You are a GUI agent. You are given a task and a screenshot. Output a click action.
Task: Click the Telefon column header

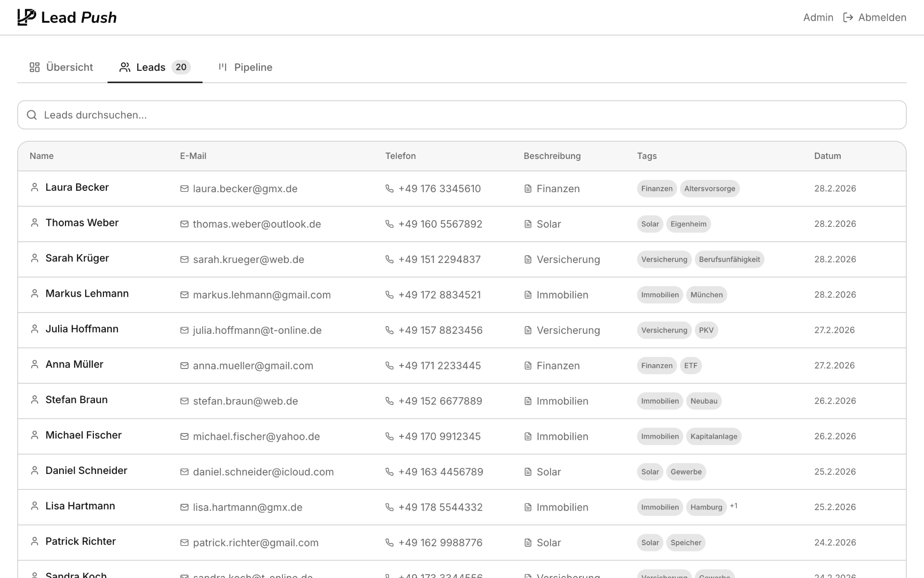tap(400, 156)
